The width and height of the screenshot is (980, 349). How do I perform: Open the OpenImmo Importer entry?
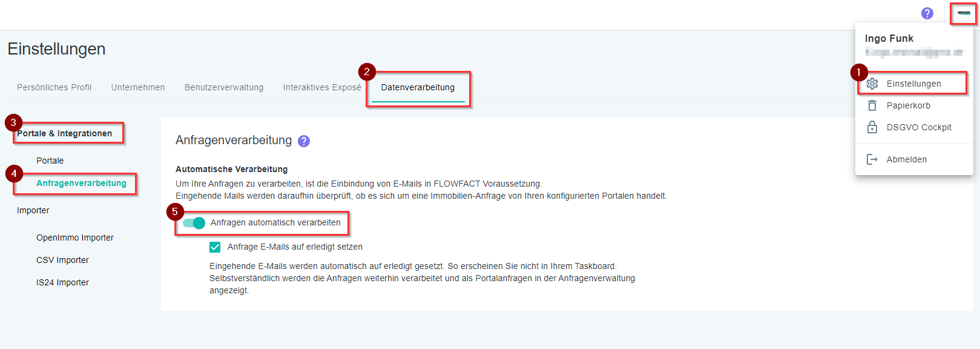75,238
